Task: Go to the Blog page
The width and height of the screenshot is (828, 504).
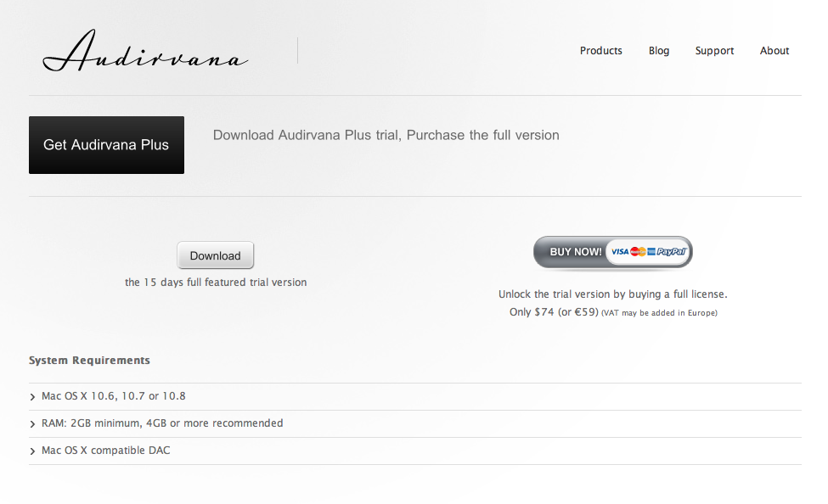Action: point(659,51)
